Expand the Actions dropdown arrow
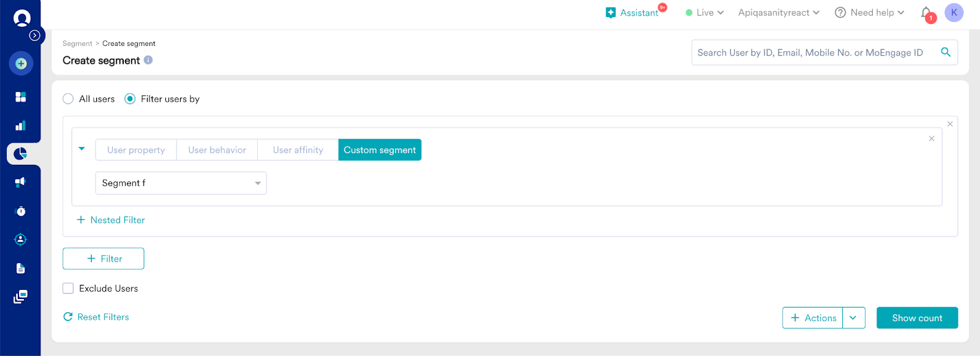This screenshot has width=980, height=356. pos(853,318)
